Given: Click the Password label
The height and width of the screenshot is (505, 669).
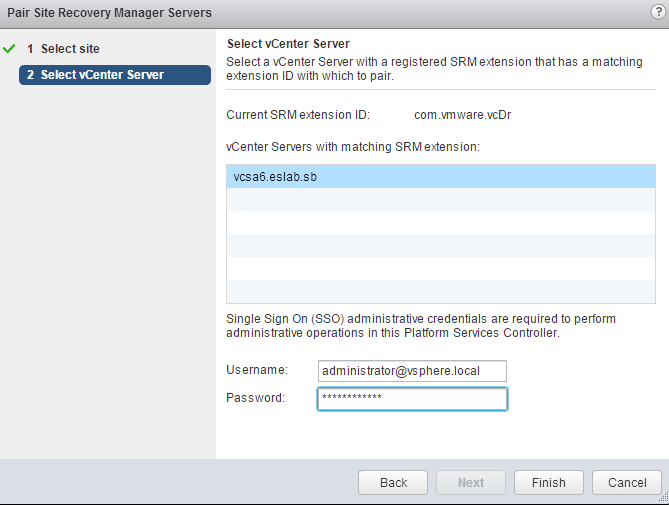Looking at the screenshot, I should click(256, 397).
